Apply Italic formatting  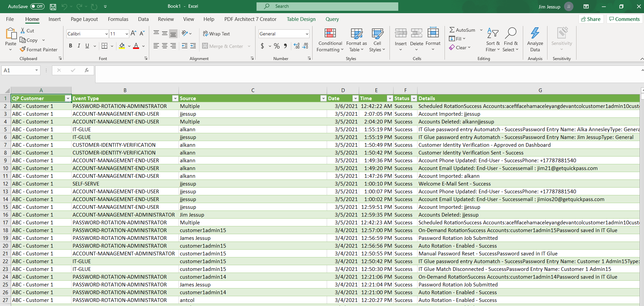point(79,46)
